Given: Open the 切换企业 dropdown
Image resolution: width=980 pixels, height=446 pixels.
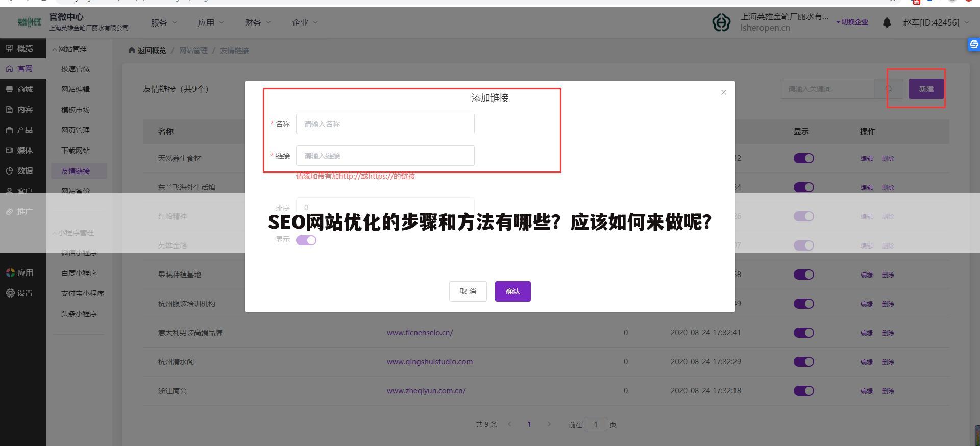Looking at the screenshot, I should [x=852, y=22].
